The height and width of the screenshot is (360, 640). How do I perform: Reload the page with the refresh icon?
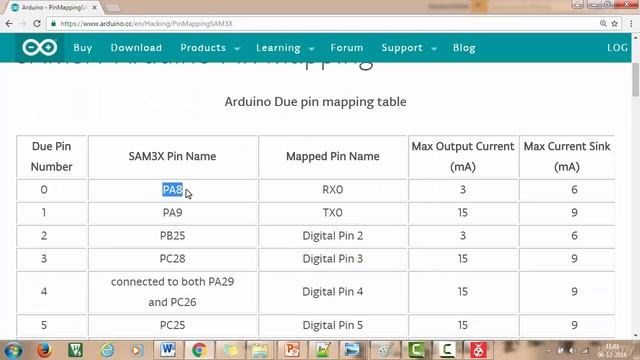coord(37,24)
